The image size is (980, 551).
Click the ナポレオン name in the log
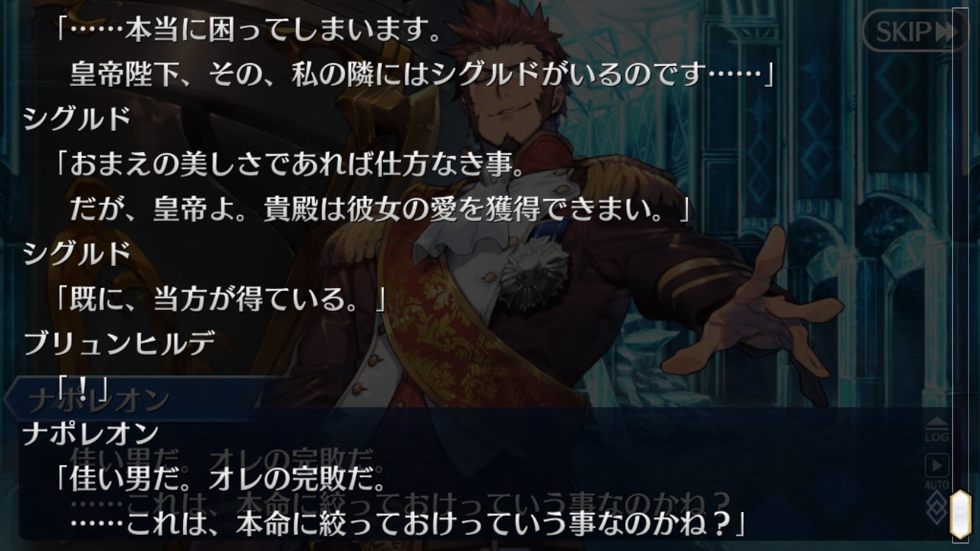(x=90, y=433)
